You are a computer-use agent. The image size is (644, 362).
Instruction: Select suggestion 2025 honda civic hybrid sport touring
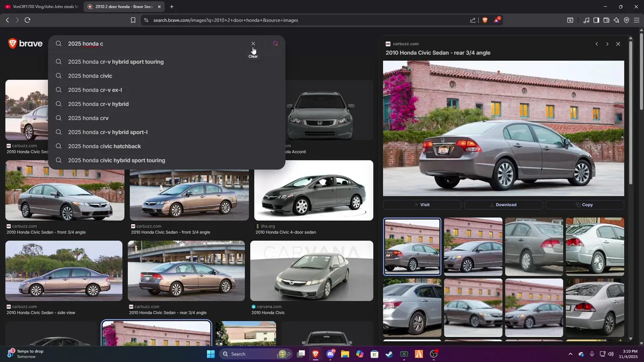pyautogui.click(x=167, y=160)
